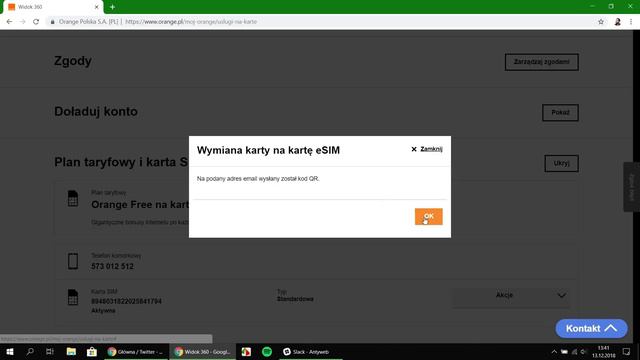Click the site security padlock icon
Viewport: 640px width, 360px height.
[52, 22]
